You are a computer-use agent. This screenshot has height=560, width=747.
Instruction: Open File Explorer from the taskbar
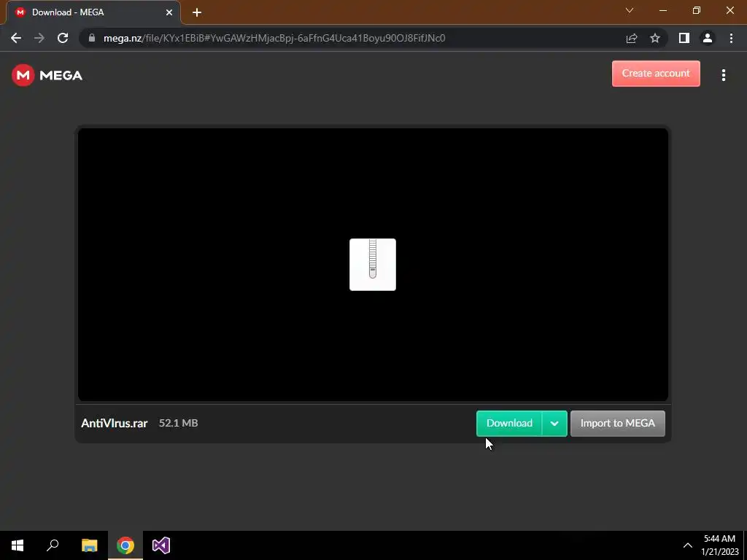coord(89,545)
